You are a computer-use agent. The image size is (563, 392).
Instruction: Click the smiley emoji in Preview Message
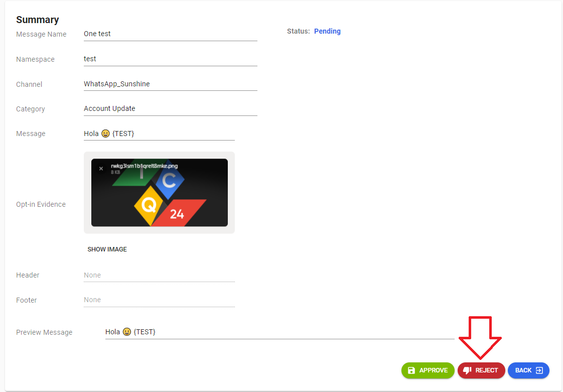point(127,332)
